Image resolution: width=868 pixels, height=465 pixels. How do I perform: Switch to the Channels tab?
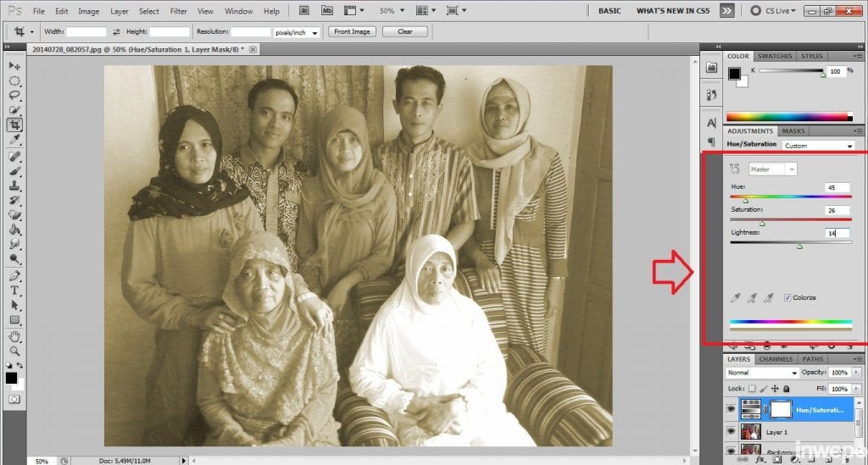pyautogui.click(x=776, y=359)
